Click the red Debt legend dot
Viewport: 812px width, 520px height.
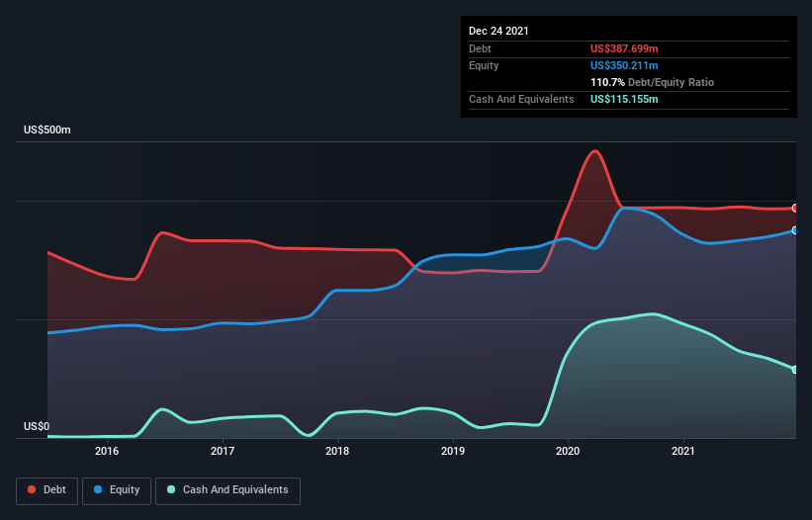pyautogui.click(x=32, y=489)
